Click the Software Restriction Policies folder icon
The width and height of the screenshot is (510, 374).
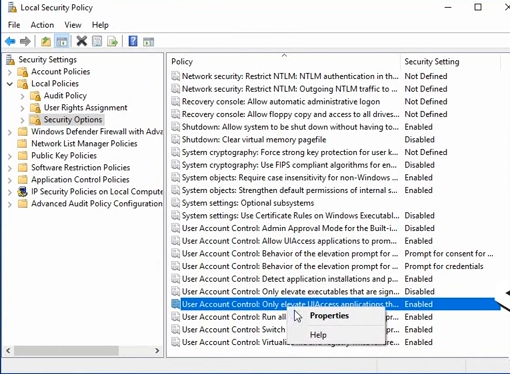pyautogui.click(x=23, y=168)
